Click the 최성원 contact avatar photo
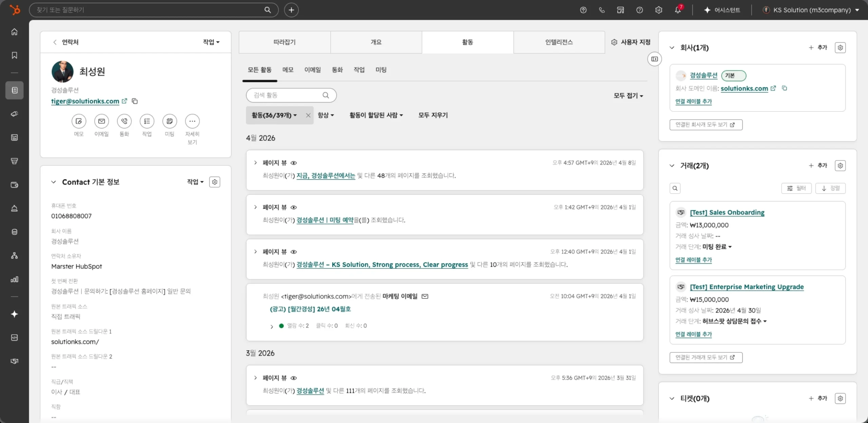Image resolution: width=868 pixels, height=423 pixels. [62, 72]
